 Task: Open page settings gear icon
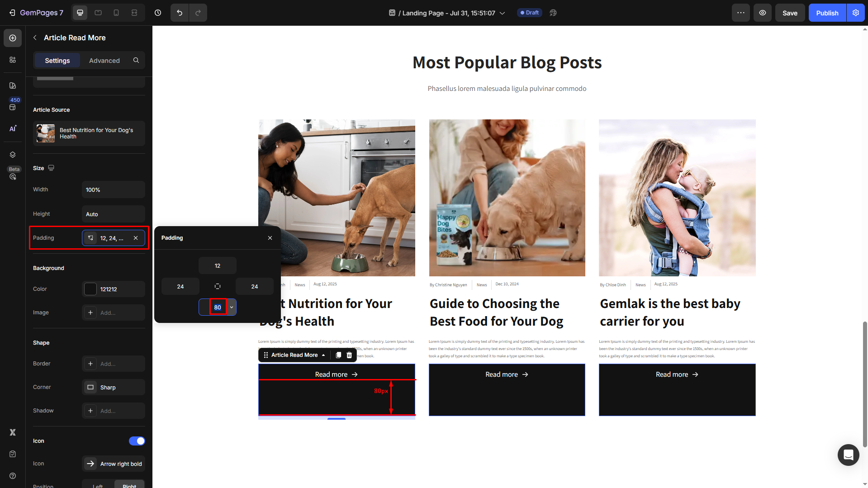856,13
